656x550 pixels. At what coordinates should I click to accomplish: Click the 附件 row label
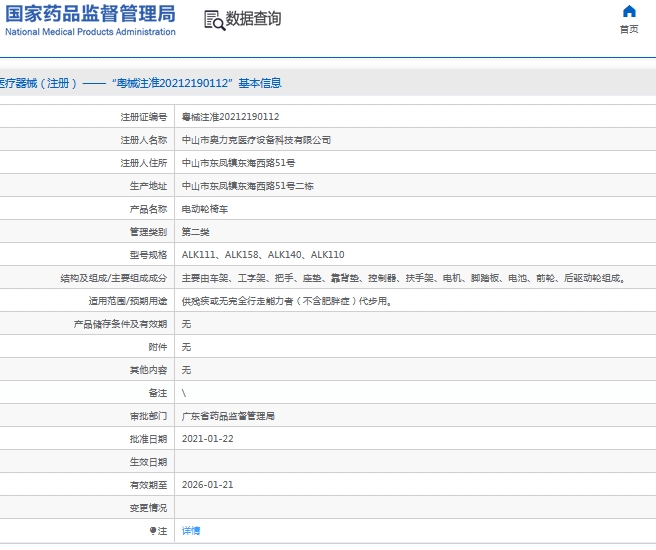158,347
